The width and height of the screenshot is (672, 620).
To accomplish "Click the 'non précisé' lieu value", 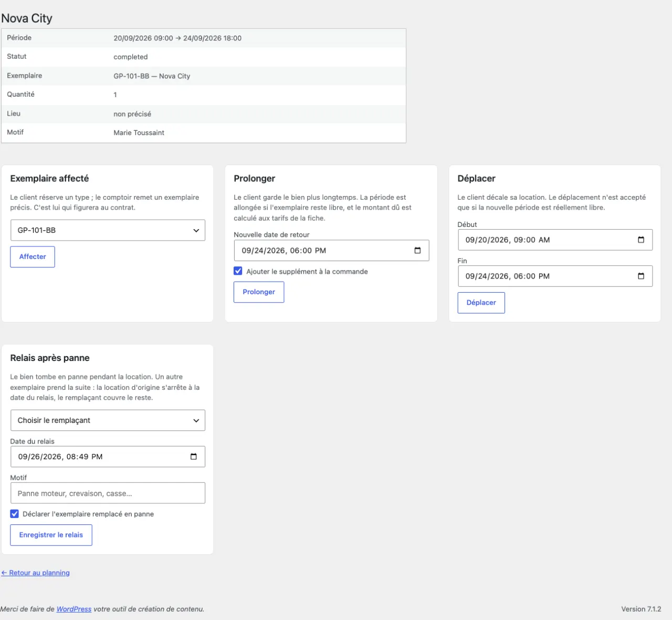I will click(132, 113).
